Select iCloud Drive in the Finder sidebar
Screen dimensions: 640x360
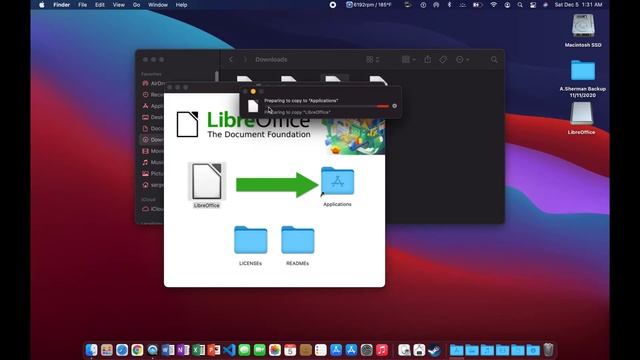(153, 209)
